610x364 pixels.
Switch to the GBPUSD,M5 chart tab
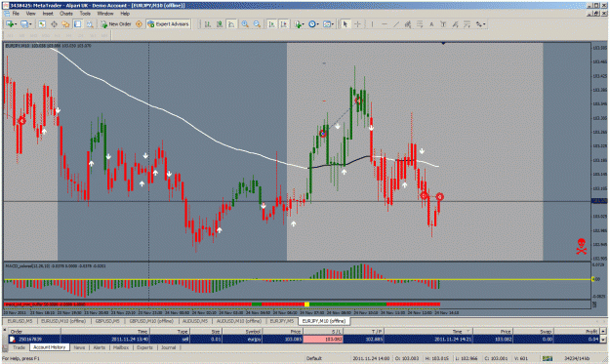pos(107,321)
